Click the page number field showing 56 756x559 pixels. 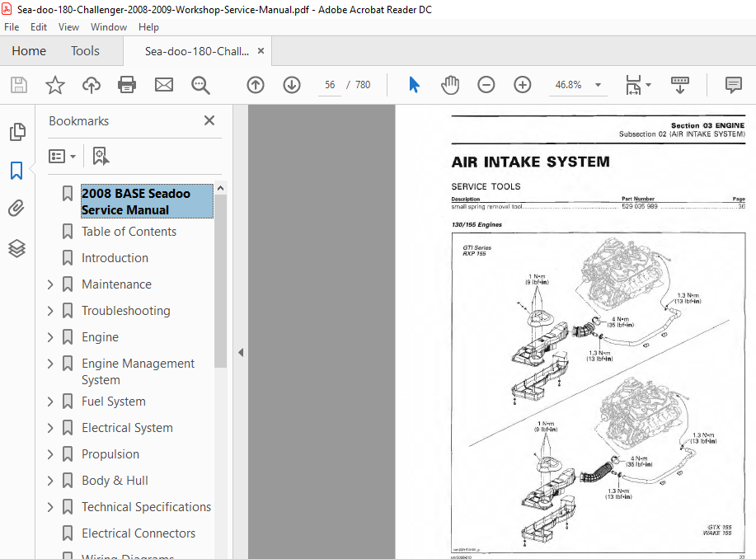330,85
